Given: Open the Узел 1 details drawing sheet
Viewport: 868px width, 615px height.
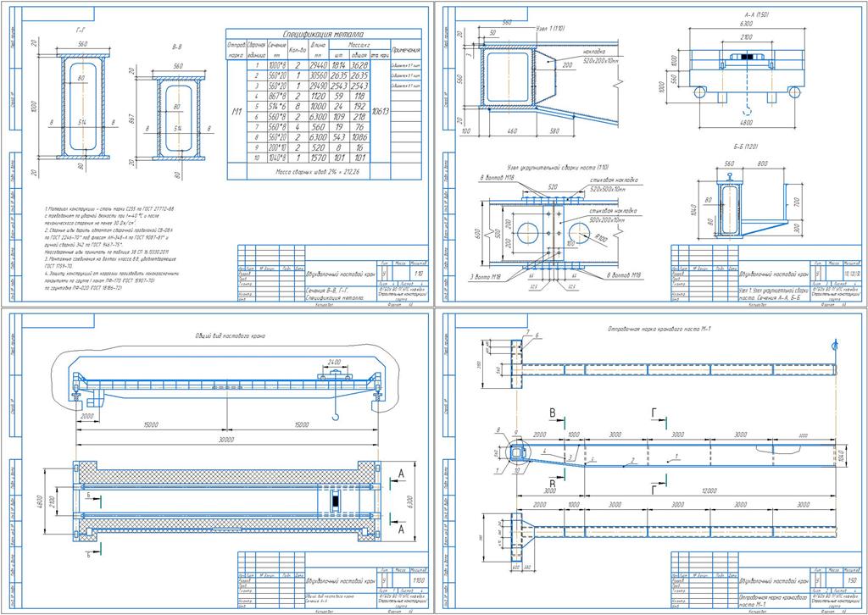Looking at the screenshot, I should pyautogui.click(x=651, y=155).
